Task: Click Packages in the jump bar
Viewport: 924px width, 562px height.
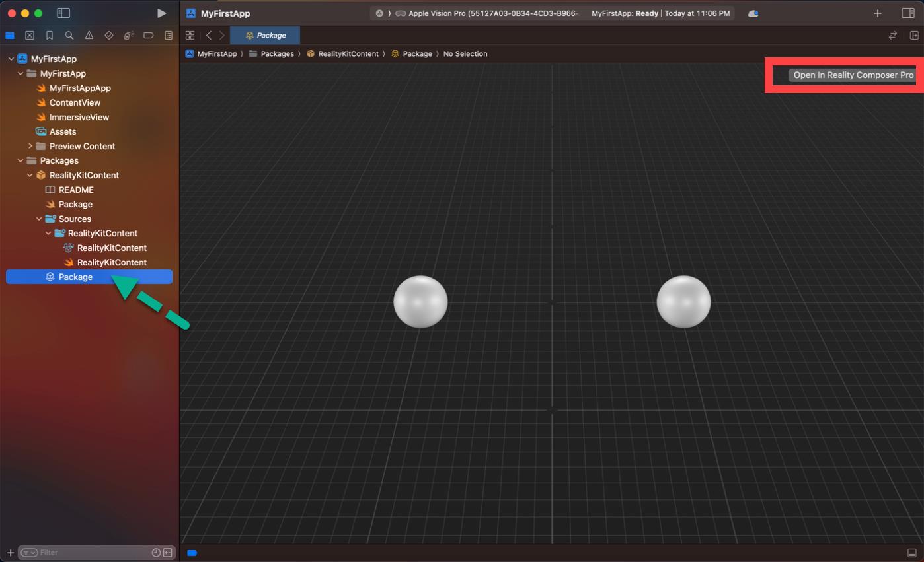Action: point(272,53)
